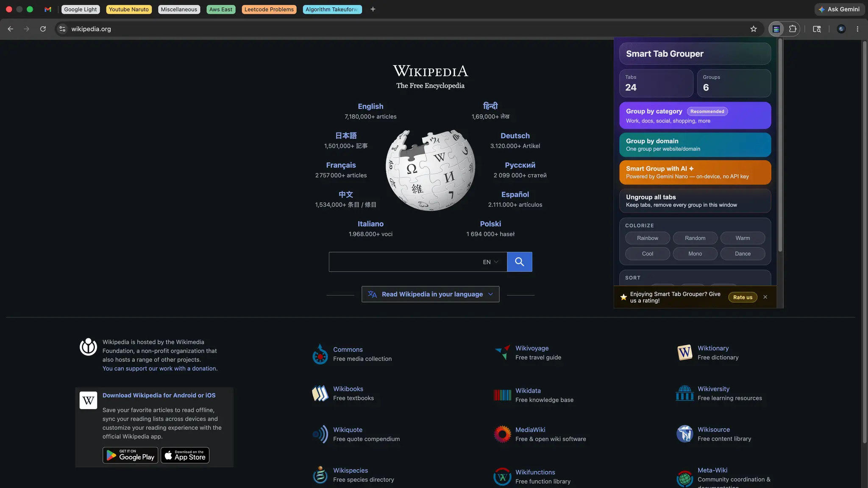This screenshot has height=488, width=868.
Task: Expand the Youtube Naruto tab group
Action: point(129,9)
